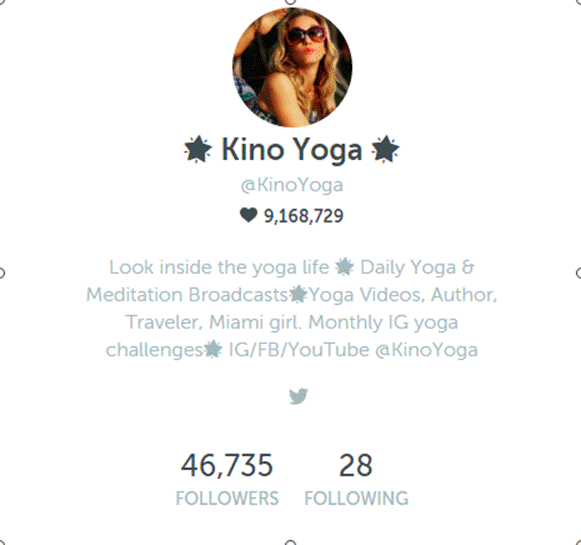Viewport: 581px width, 545px height.
Task: Select the left-middle selection handle
Action: click(1, 273)
